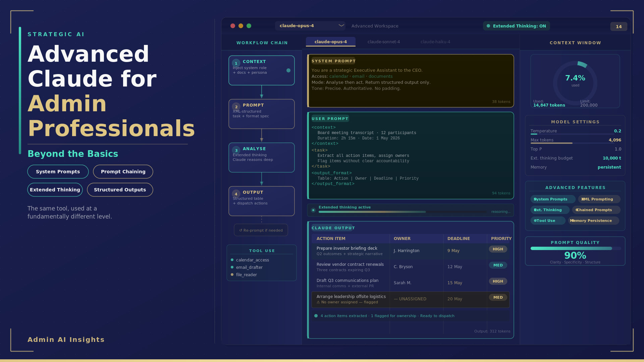Toggle the XML Prompting feature chip
Image resolution: width=644 pixels, height=362 pixels.
[x=599, y=199]
